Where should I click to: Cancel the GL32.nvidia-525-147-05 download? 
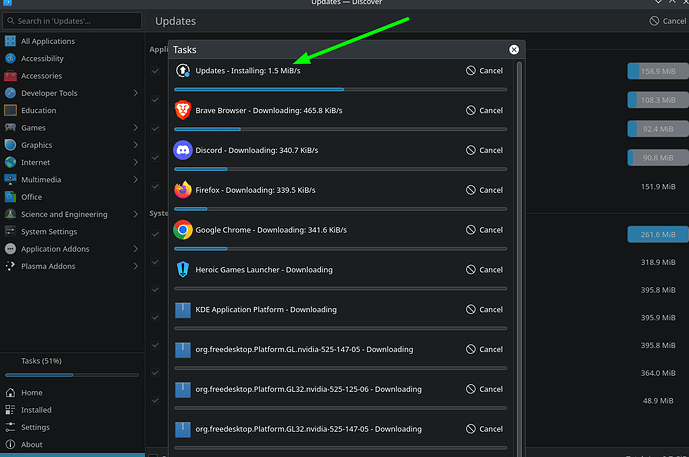click(x=484, y=429)
